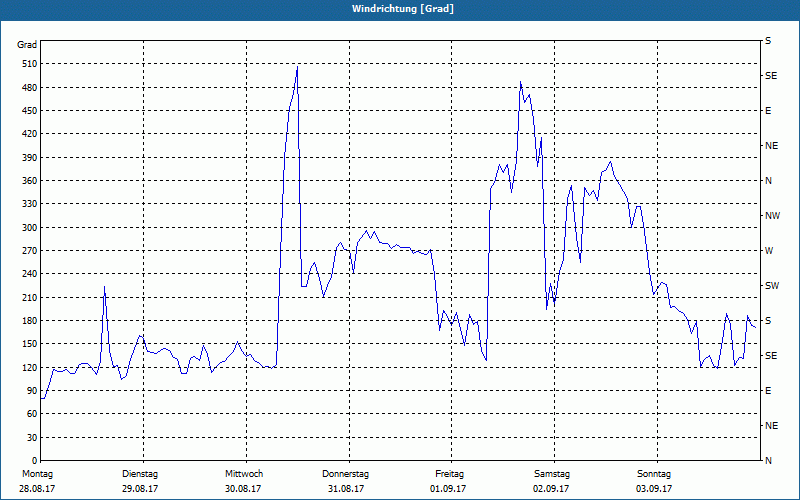Click the date 29.08.17

pos(140,489)
